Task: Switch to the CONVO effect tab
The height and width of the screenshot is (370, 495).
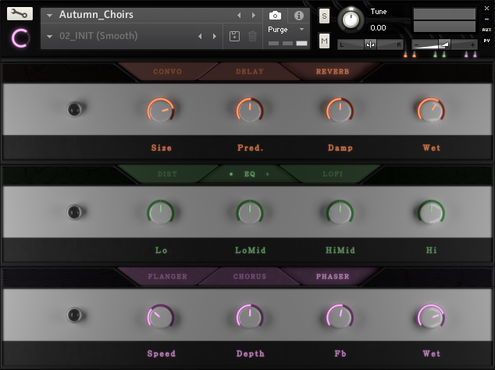Action: 167,71
